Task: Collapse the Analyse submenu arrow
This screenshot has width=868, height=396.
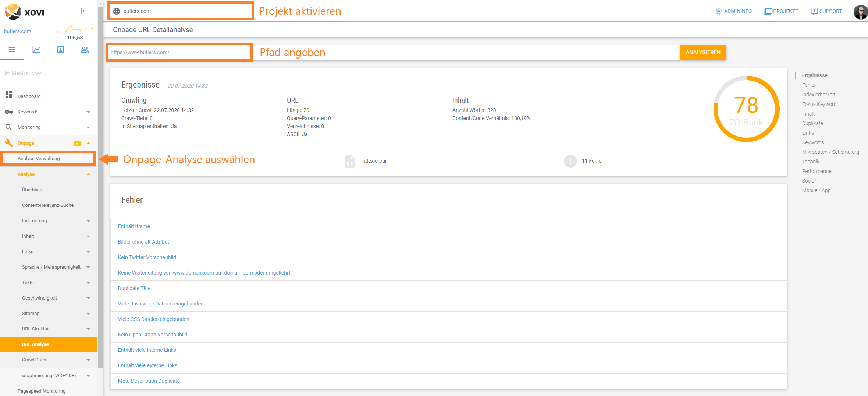Action: point(88,174)
